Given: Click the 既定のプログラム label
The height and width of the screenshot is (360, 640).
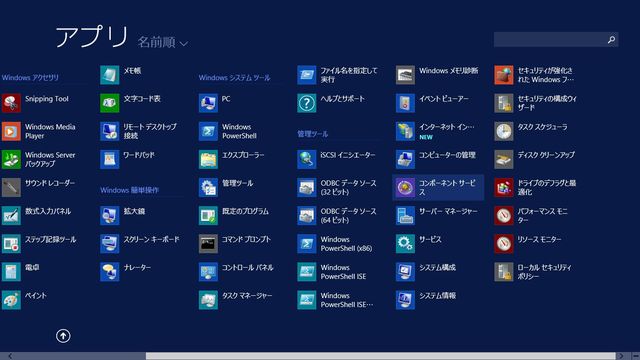Looking at the screenshot, I should click(x=245, y=211).
